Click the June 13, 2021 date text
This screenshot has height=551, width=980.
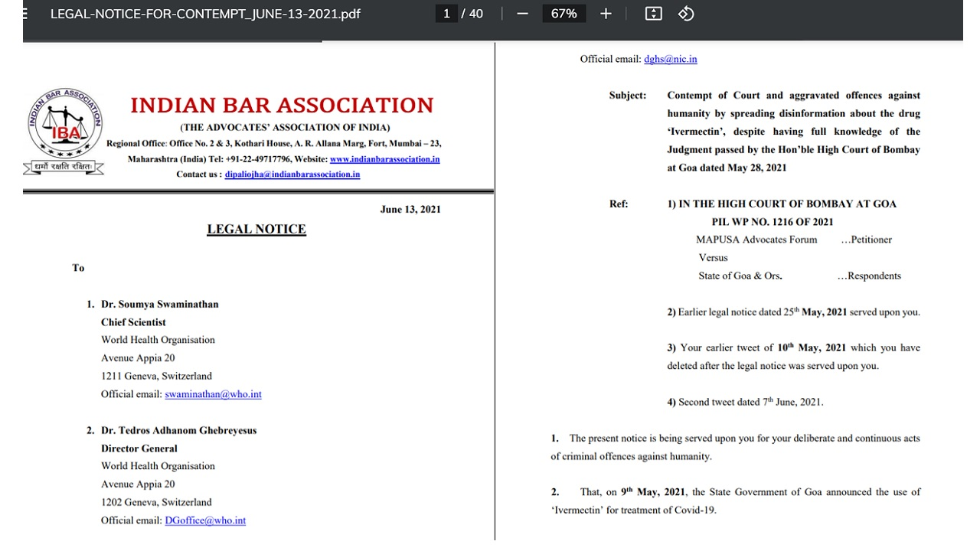(x=410, y=209)
